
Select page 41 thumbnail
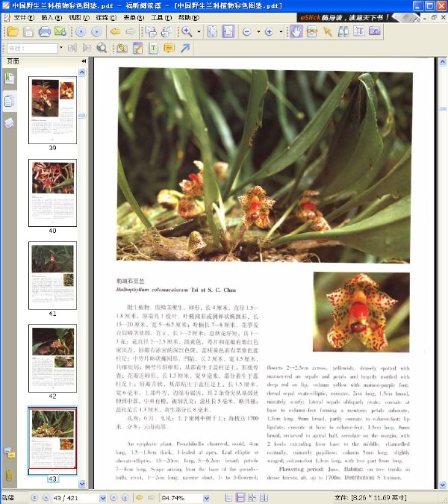(52, 276)
